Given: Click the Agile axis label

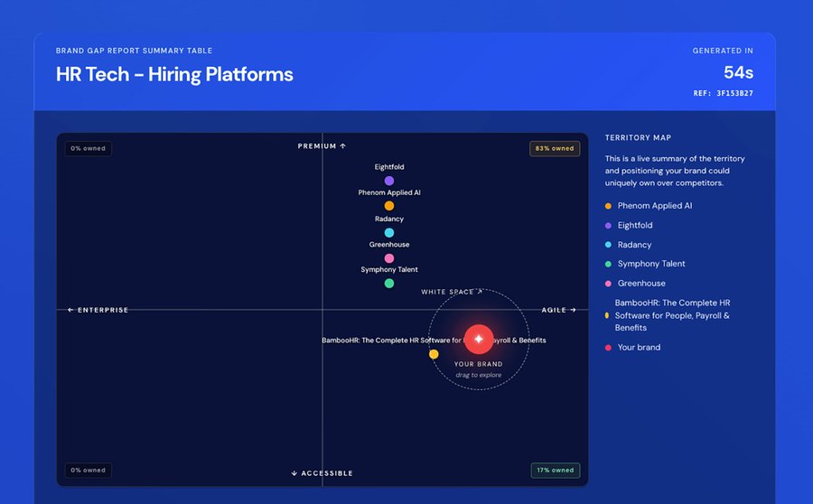Looking at the screenshot, I should [559, 310].
